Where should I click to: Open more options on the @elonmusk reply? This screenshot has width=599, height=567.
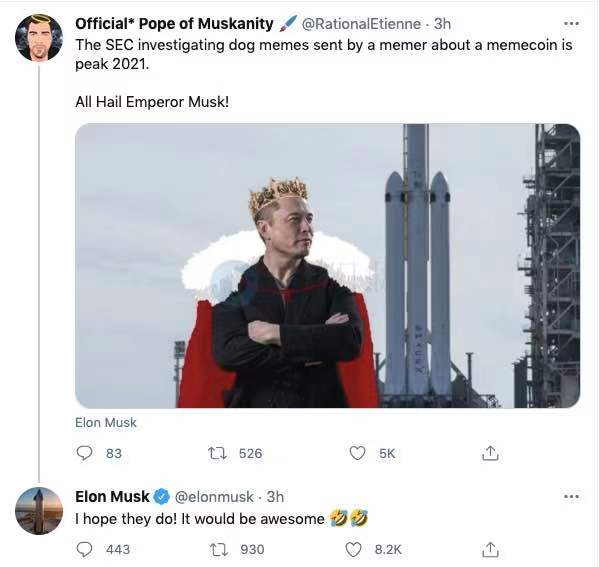[x=571, y=497]
